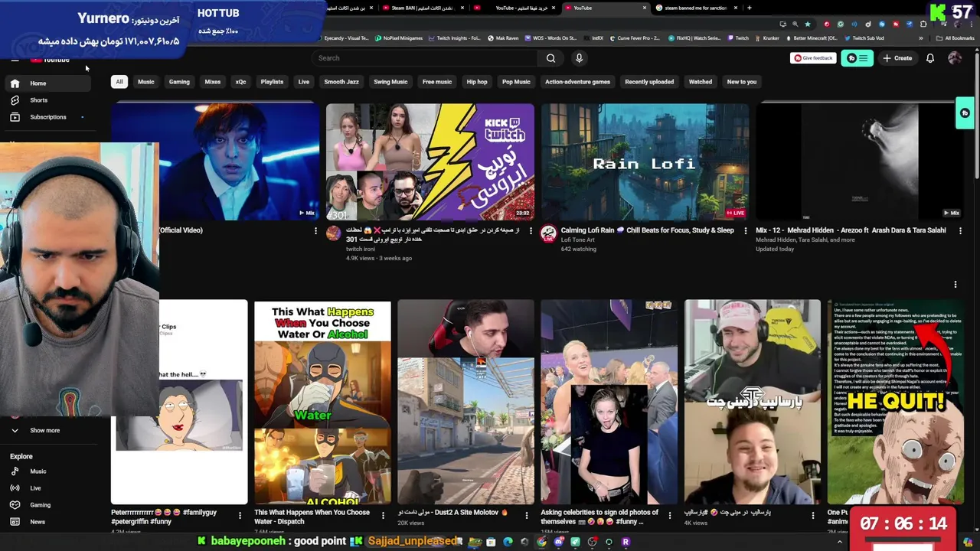The width and height of the screenshot is (980, 551).
Task: Select the All filter chip
Action: pyautogui.click(x=119, y=82)
